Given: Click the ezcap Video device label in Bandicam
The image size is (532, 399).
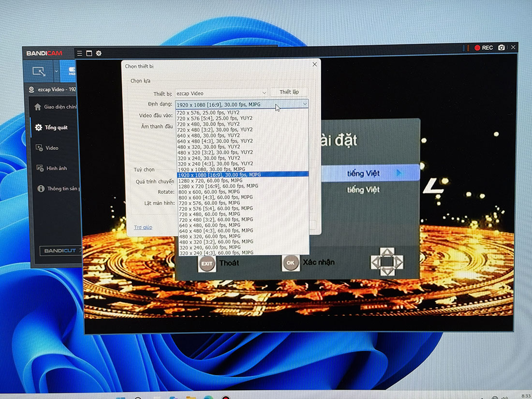Looking at the screenshot, I should click(56, 89).
